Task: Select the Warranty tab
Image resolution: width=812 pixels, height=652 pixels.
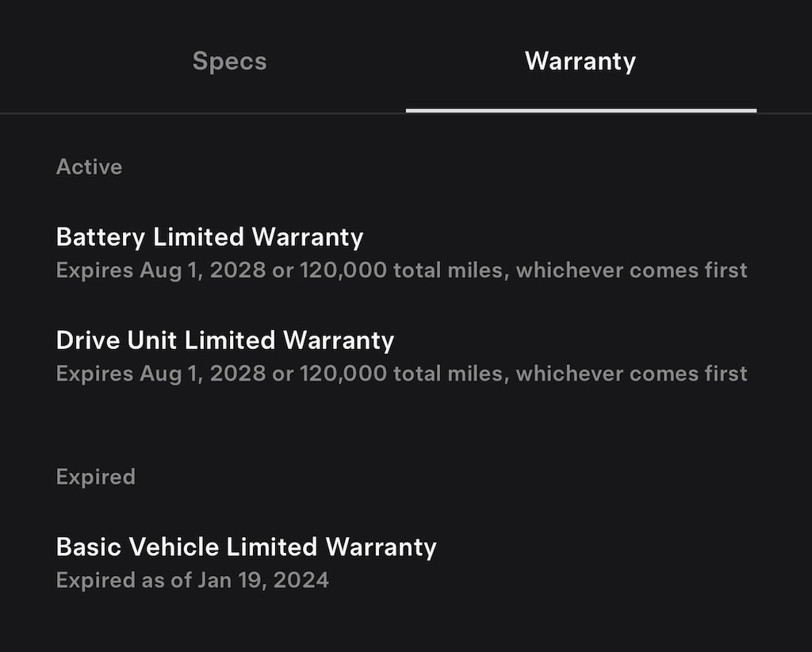Action: point(580,61)
